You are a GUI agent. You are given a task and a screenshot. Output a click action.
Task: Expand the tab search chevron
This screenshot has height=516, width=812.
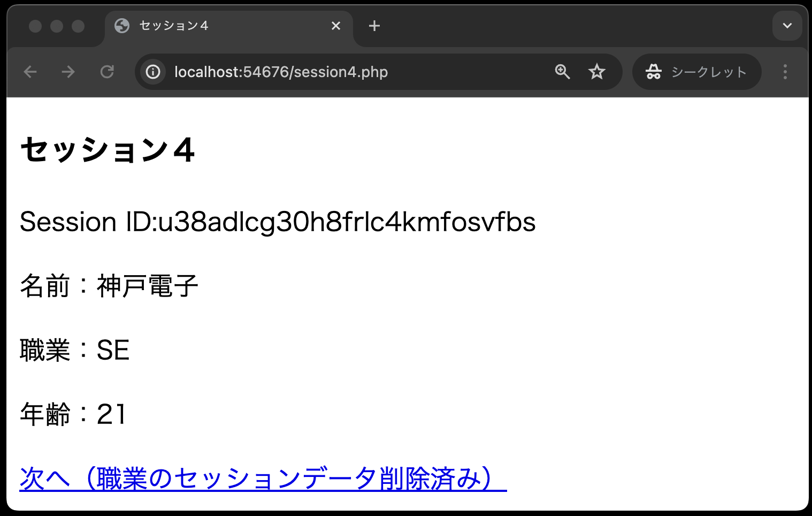tap(787, 26)
